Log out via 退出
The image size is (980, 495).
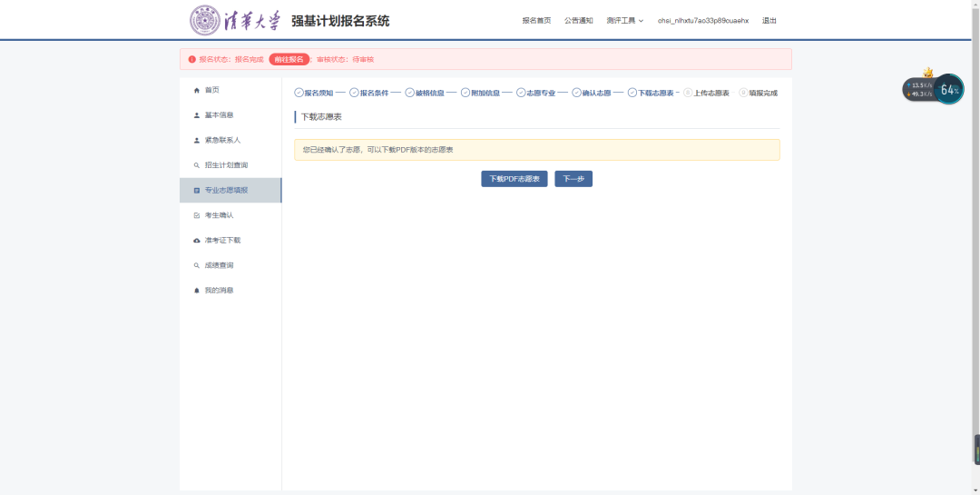(x=769, y=21)
